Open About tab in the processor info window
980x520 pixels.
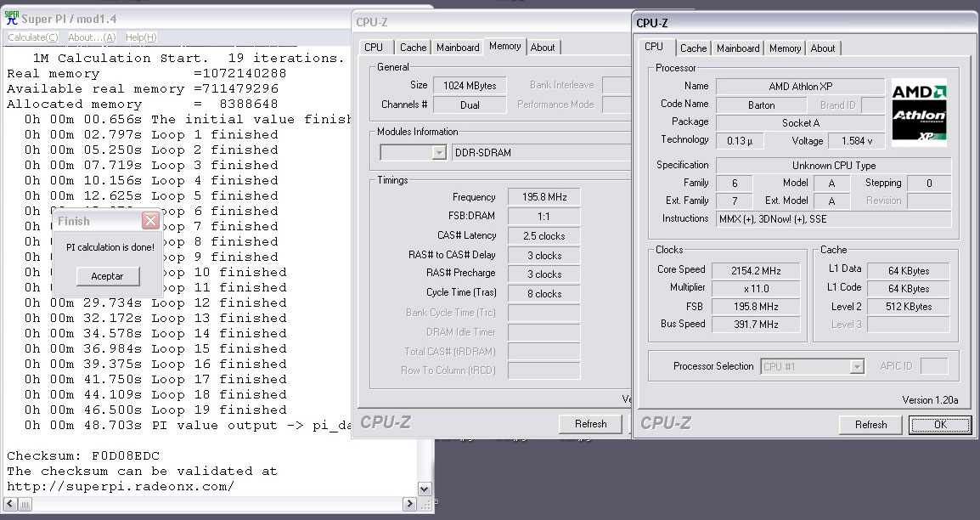point(822,48)
